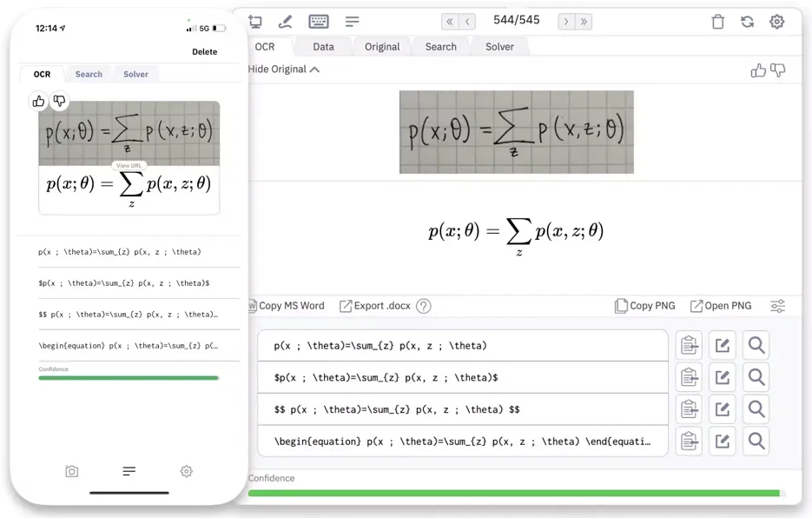Jump to first snip with double-left arrow
The height and width of the screenshot is (518, 812).
450,22
